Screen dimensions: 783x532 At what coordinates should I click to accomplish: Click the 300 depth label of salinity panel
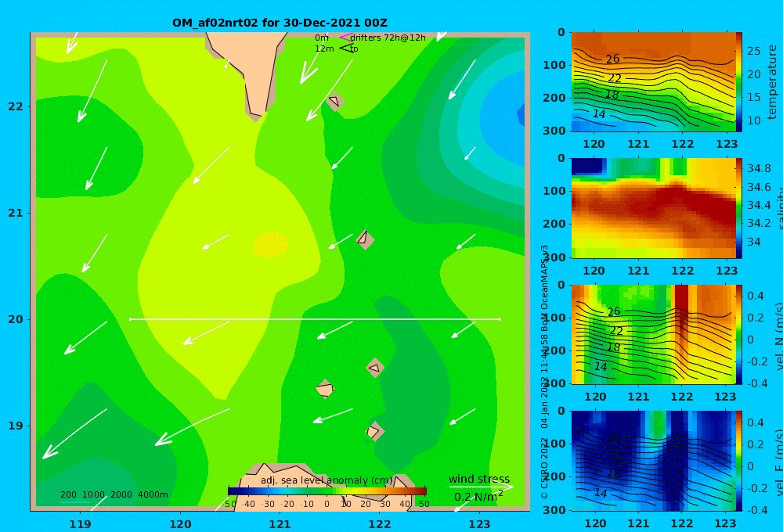click(x=554, y=257)
